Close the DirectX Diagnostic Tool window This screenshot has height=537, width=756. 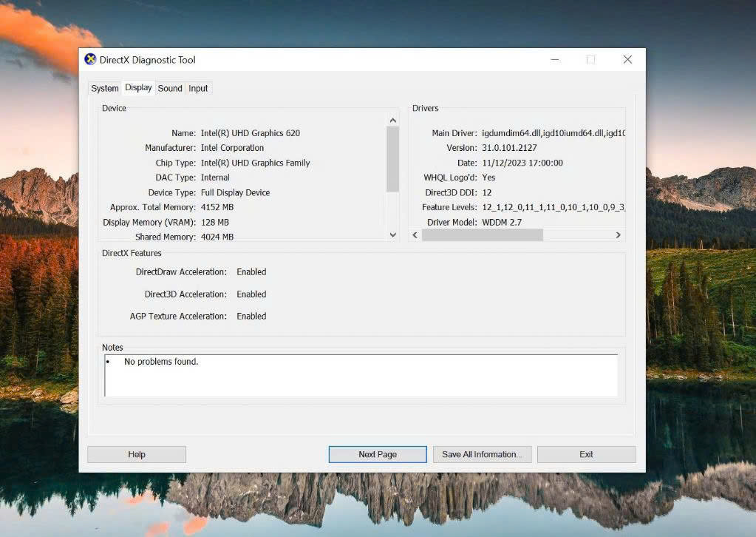(x=627, y=59)
